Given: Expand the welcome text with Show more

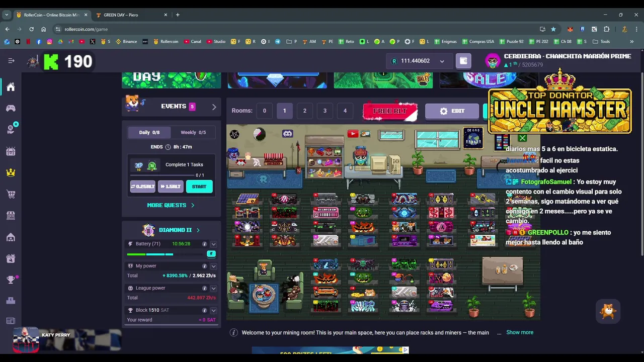Looking at the screenshot, I should 520,332.
